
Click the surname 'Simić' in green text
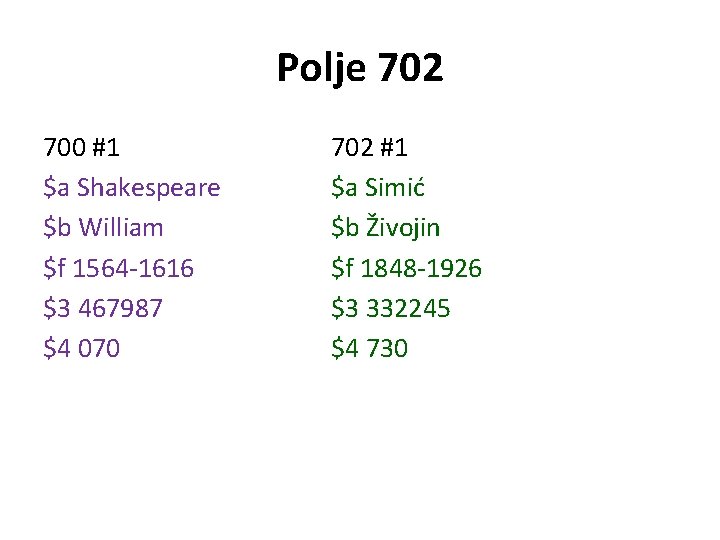(395, 187)
